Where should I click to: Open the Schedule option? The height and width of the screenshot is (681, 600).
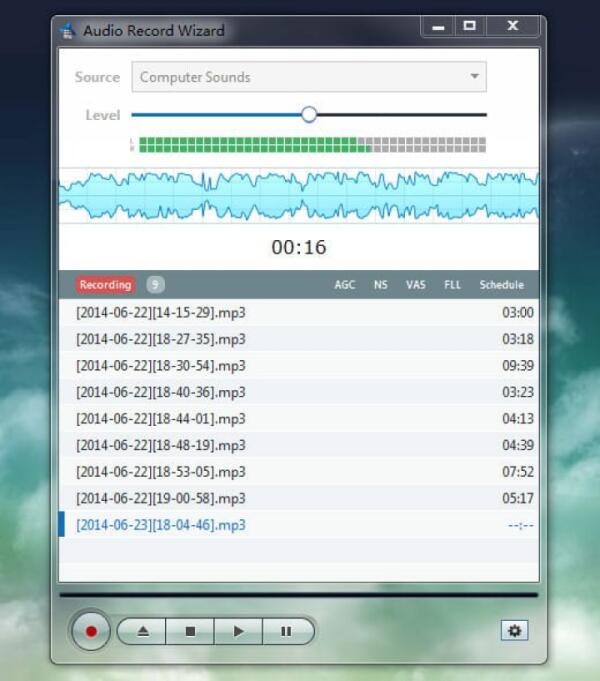501,285
